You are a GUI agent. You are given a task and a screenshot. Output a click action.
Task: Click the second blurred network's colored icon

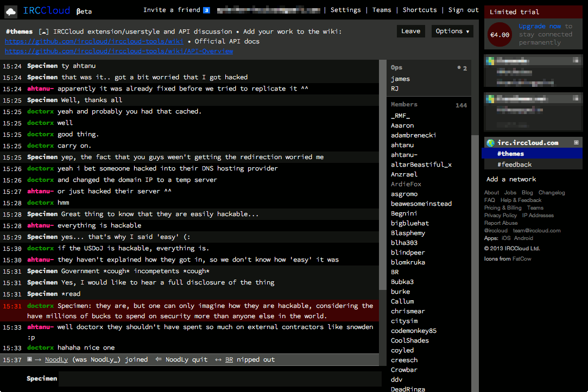click(x=490, y=99)
